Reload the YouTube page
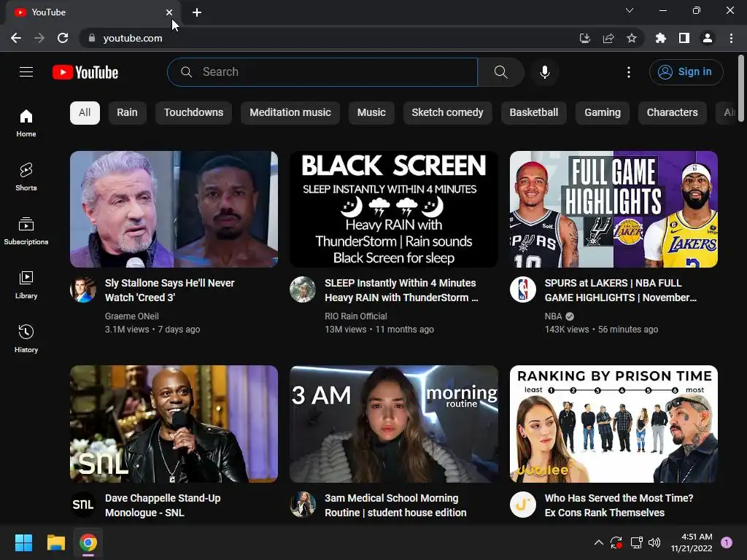Screen dimensions: 747x560 [x=63, y=38]
